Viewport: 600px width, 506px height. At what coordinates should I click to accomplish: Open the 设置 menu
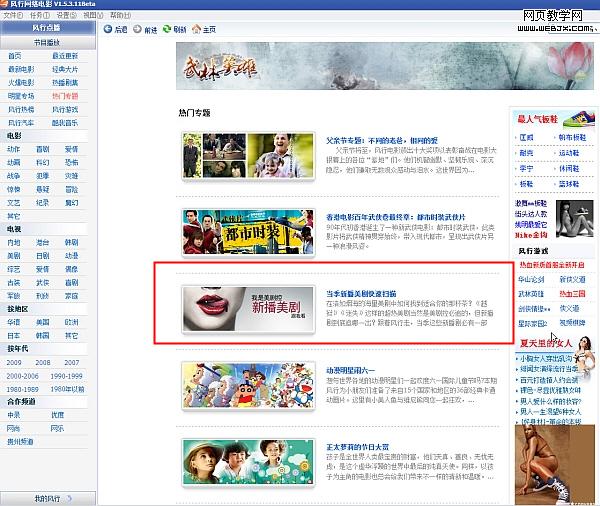coord(65,16)
